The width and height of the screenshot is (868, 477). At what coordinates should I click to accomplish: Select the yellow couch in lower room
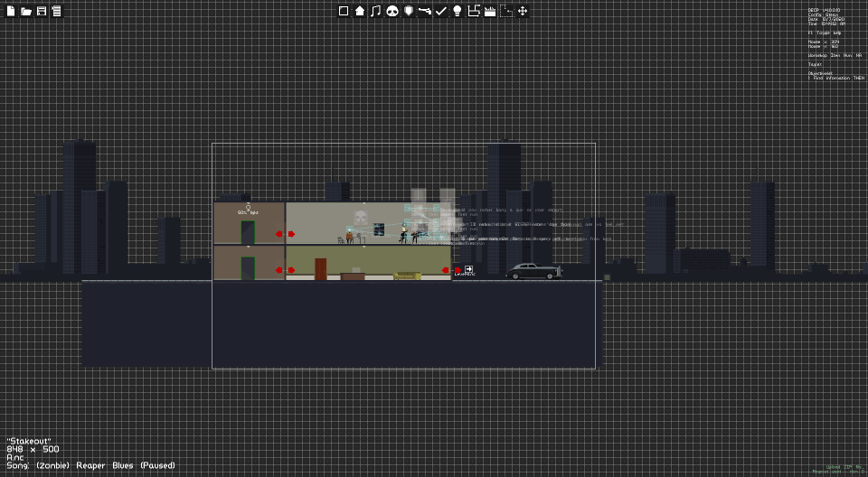click(x=407, y=276)
